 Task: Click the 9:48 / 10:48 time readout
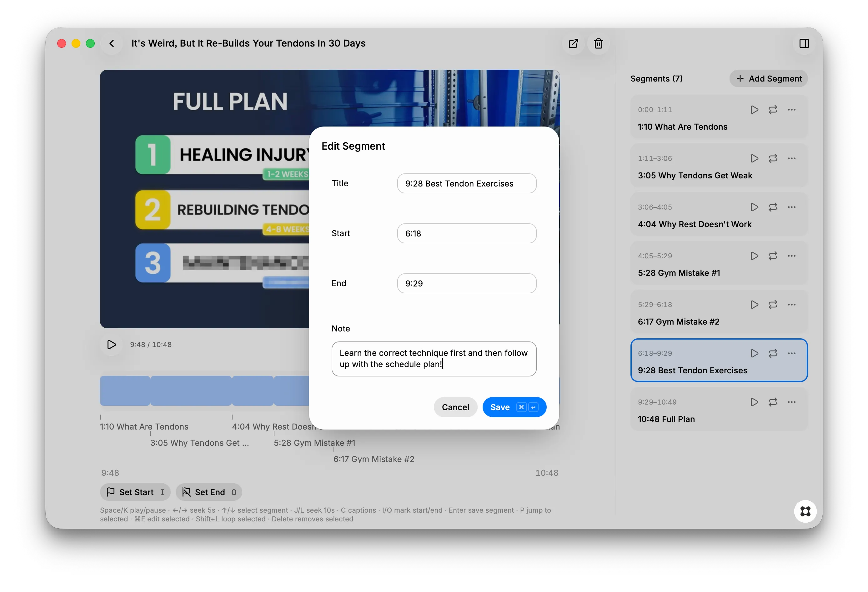click(x=151, y=345)
